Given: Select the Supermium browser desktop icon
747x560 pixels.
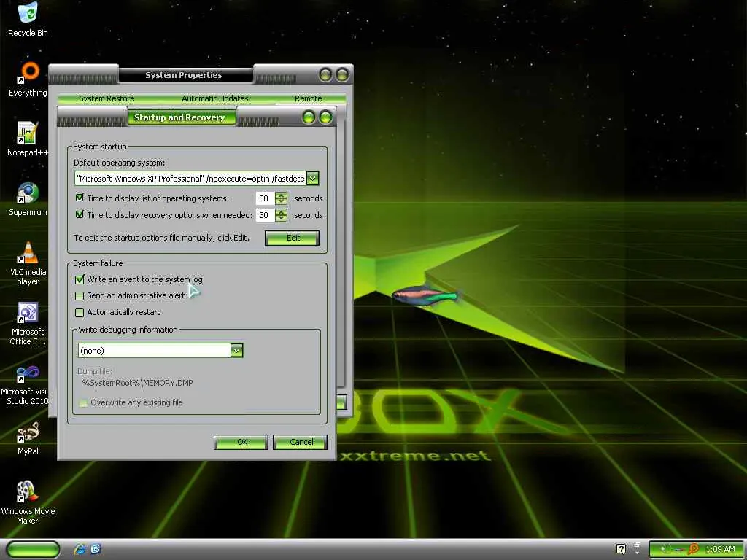Looking at the screenshot, I should click(x=28, y=199).
